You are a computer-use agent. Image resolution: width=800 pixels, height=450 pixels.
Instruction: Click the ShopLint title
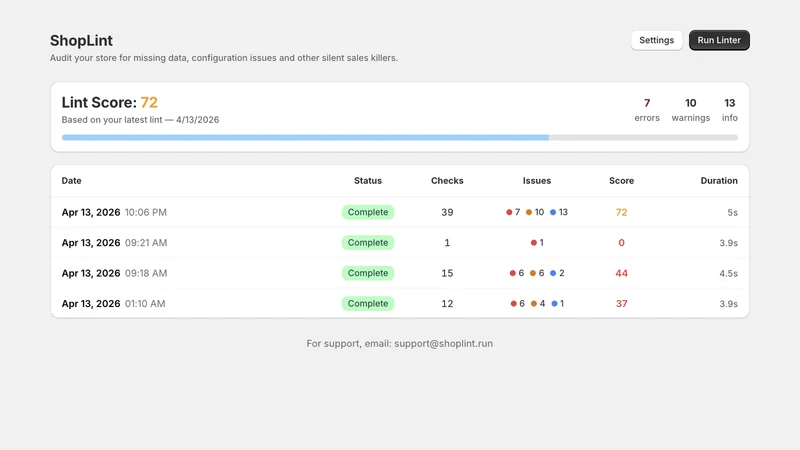point(81,40)
